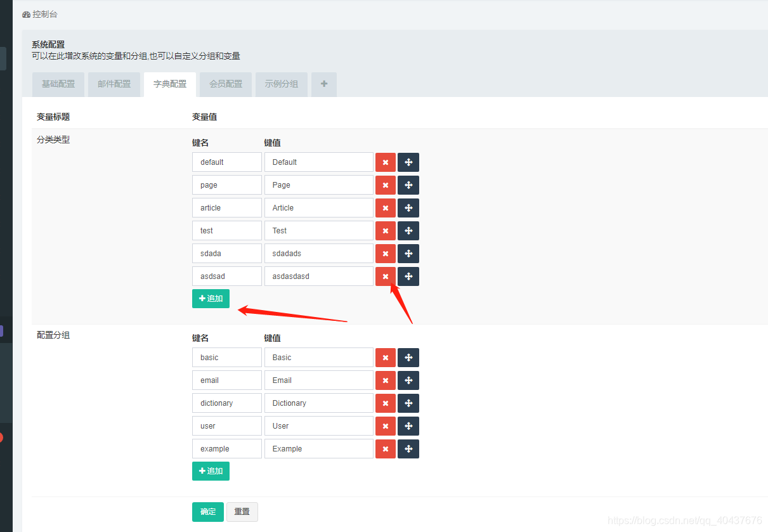Edit the 'sdada' key name field
The height and width of the screenshot is (532, 768).
(x=227, y=254)
